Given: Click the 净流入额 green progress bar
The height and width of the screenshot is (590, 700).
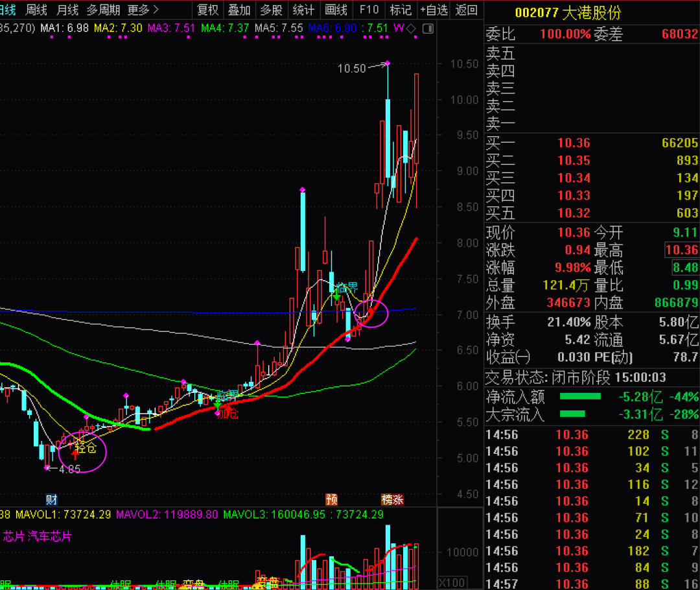Looking at the screenshot, I should coord(580,397).
